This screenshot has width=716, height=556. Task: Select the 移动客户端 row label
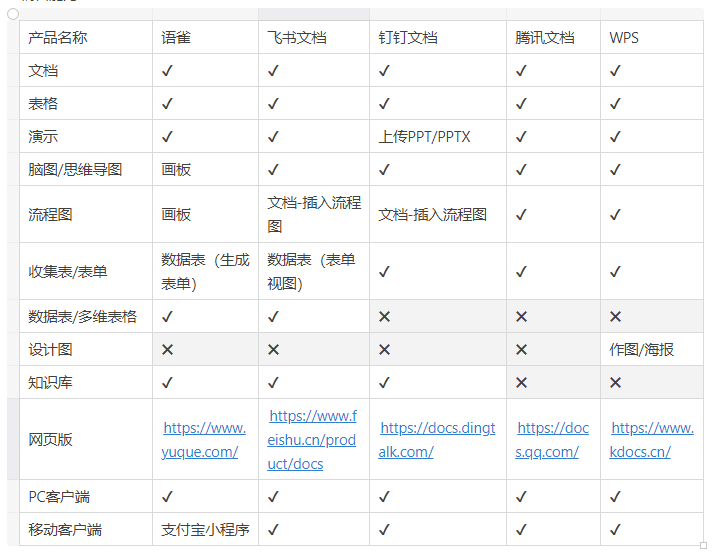(65, 530)
